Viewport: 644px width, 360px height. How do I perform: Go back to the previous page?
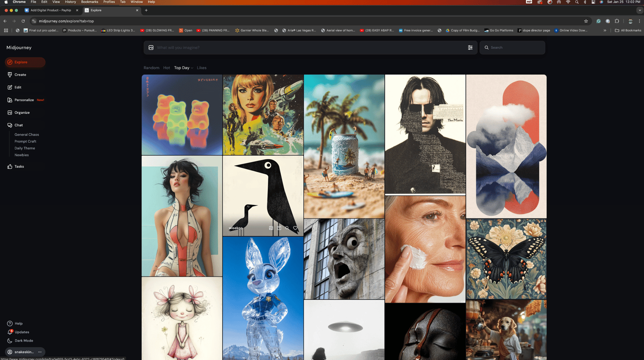5,21
